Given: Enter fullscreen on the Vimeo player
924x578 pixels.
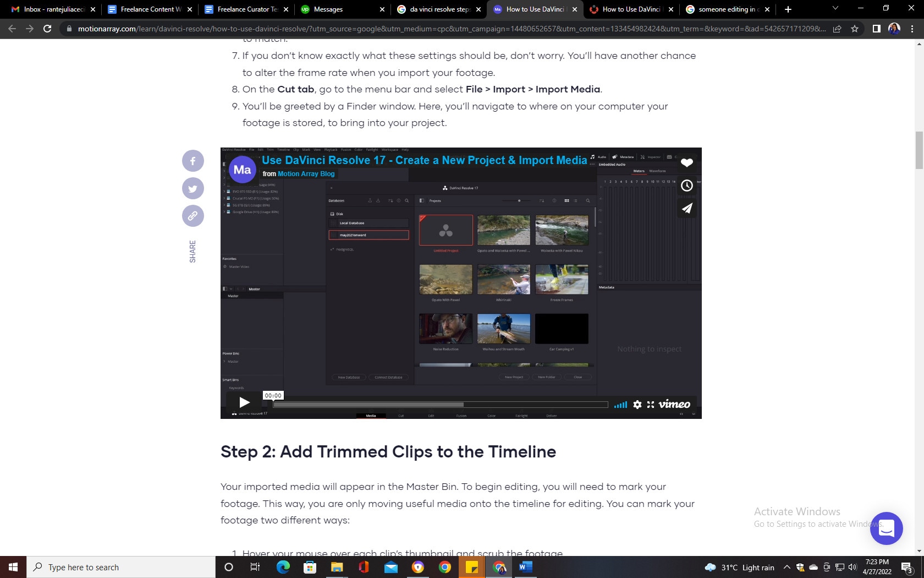Looking at the screenshot, I should (651, 405).
